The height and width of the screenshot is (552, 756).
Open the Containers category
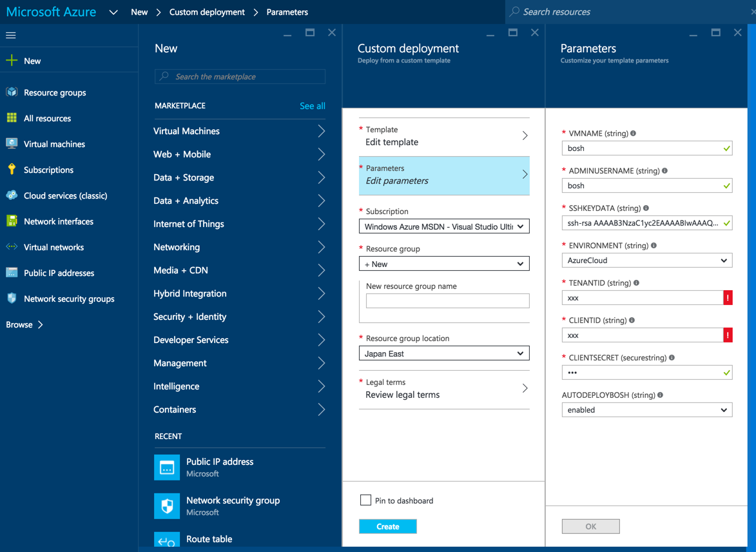[239, 409]
